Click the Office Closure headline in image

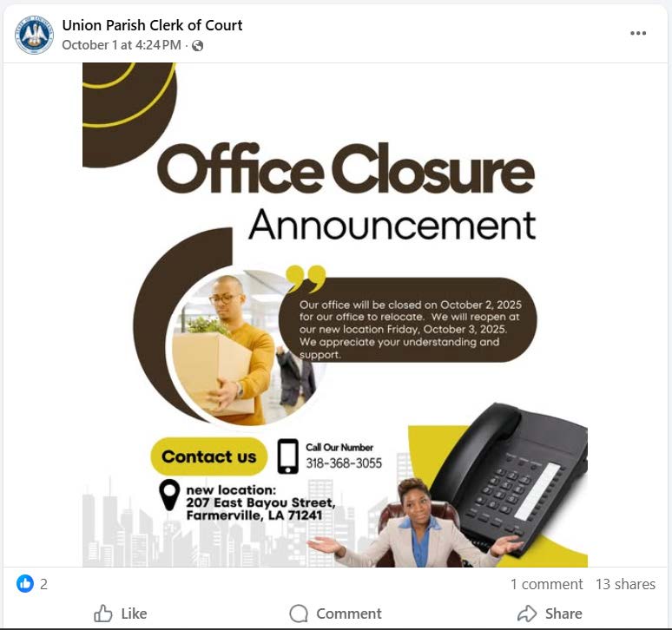346,168
